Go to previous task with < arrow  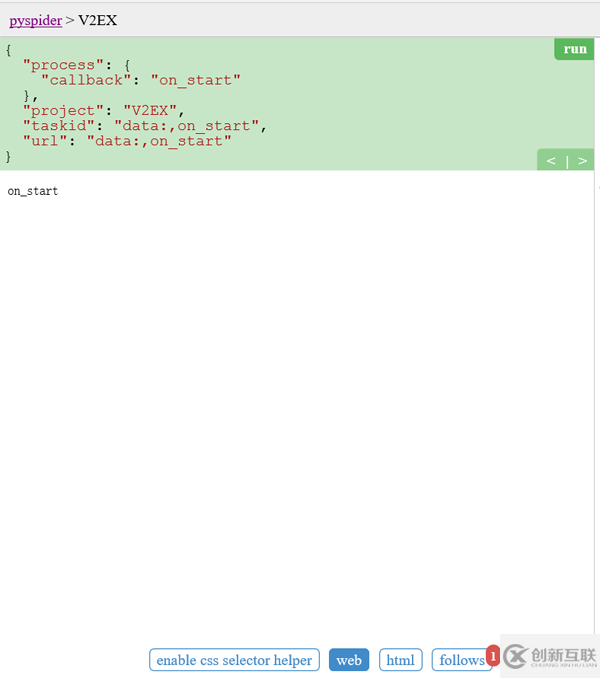(551, 161)
